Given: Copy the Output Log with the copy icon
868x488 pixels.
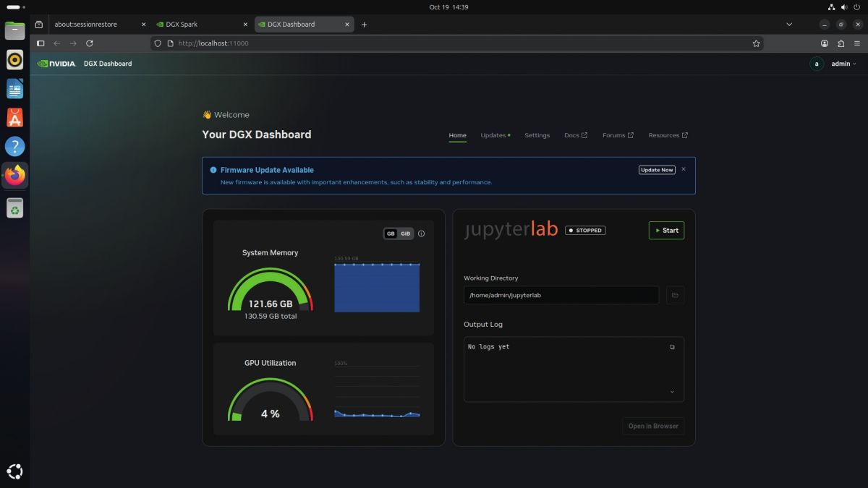Looking at the screenshot, I should click(x=672, y=347).
